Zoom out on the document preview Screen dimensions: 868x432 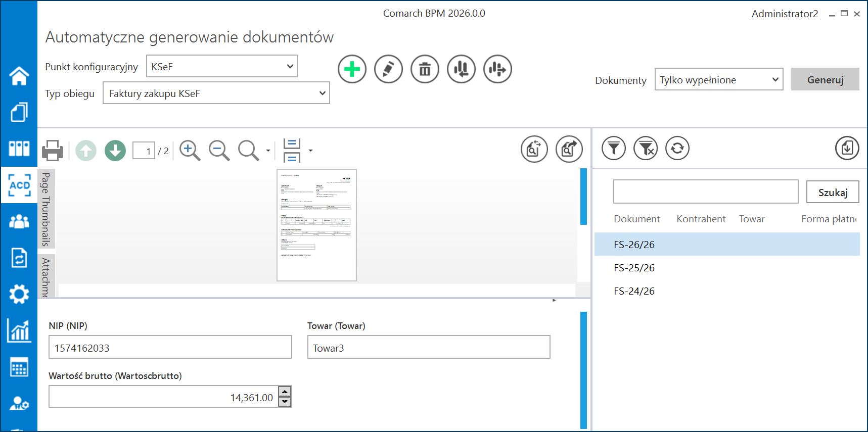tap(219, 151)
